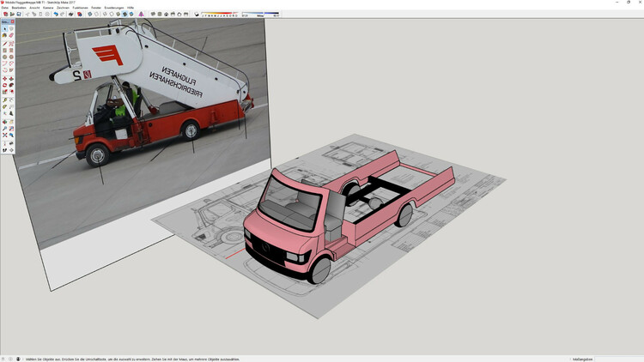The width and height of the screenshot is (644, 362).
Task: Activate the Orbit camera tool
Action: tap(4, 122)
